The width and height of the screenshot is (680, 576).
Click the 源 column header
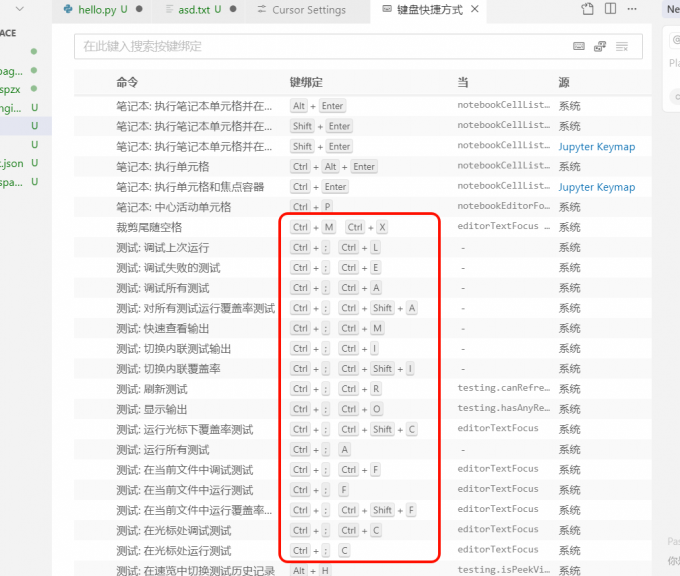564,82
